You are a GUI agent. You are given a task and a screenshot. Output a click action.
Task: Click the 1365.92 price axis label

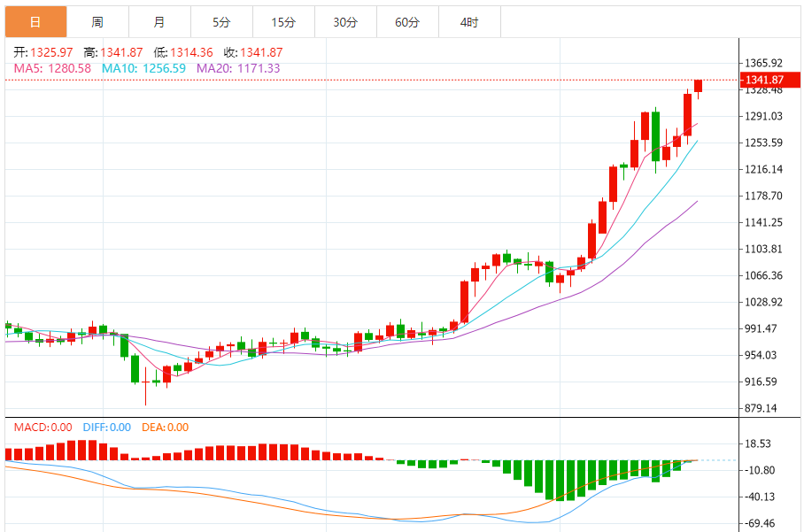pyautogui.click(x=763, y=63)
